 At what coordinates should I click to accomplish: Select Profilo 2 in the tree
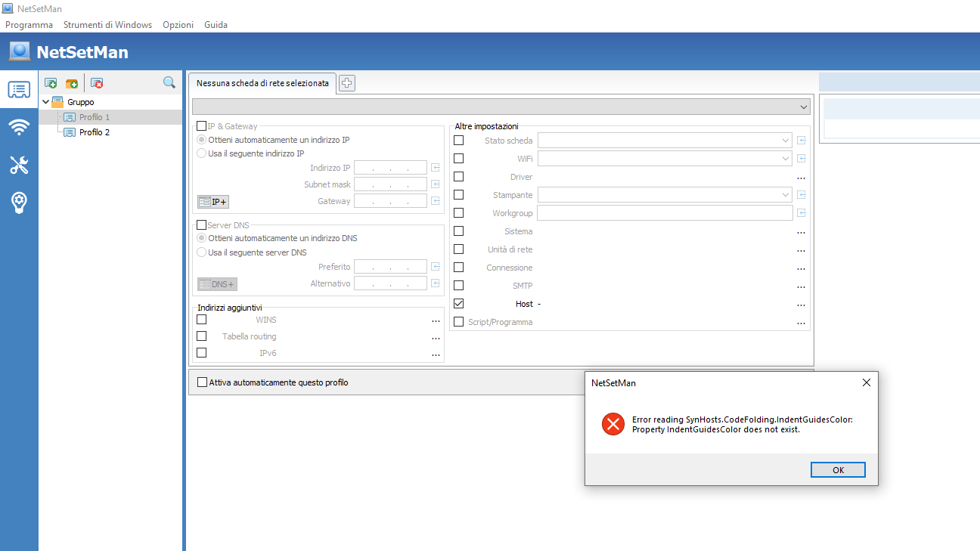(x=95, y=132)
